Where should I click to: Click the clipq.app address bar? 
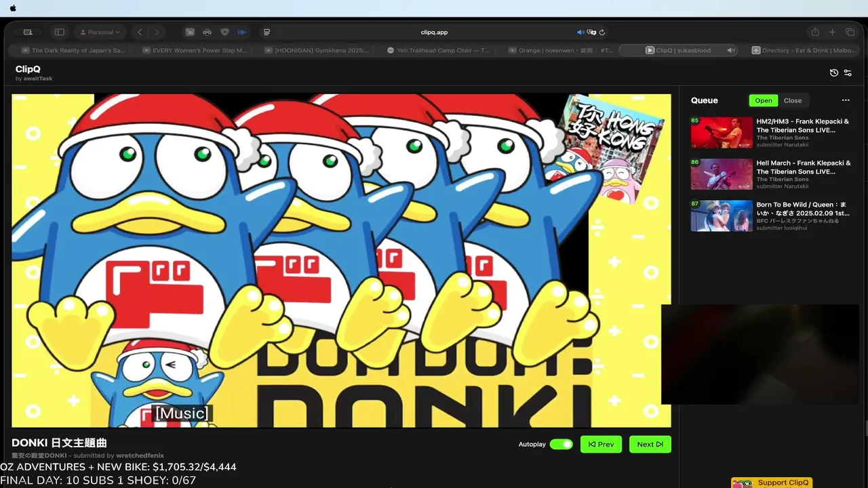(x=434, y=32)
